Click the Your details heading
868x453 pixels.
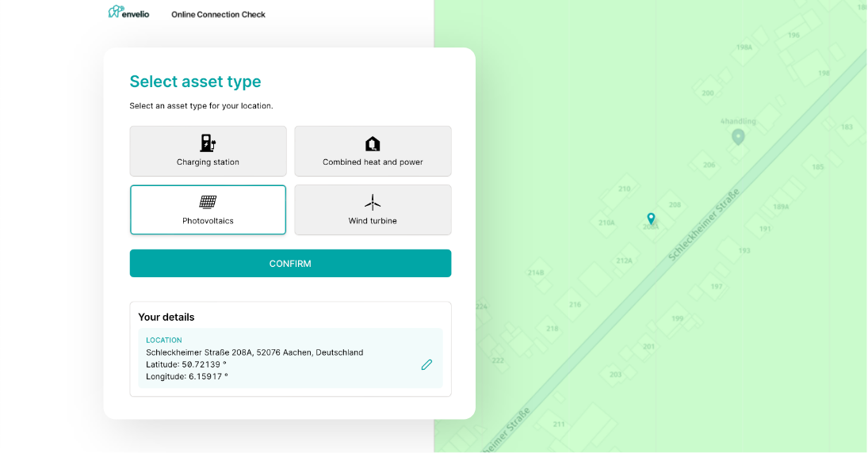click(x=166, y=317)
